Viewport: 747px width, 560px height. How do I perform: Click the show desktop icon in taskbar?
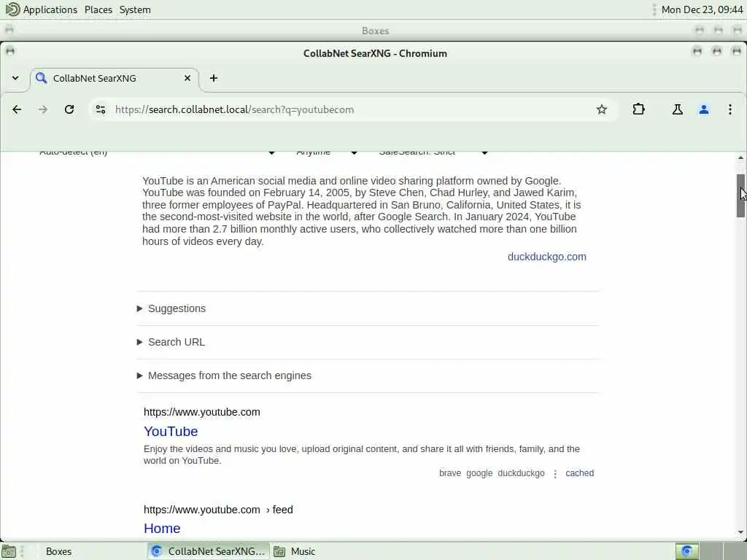pos(9,551)
